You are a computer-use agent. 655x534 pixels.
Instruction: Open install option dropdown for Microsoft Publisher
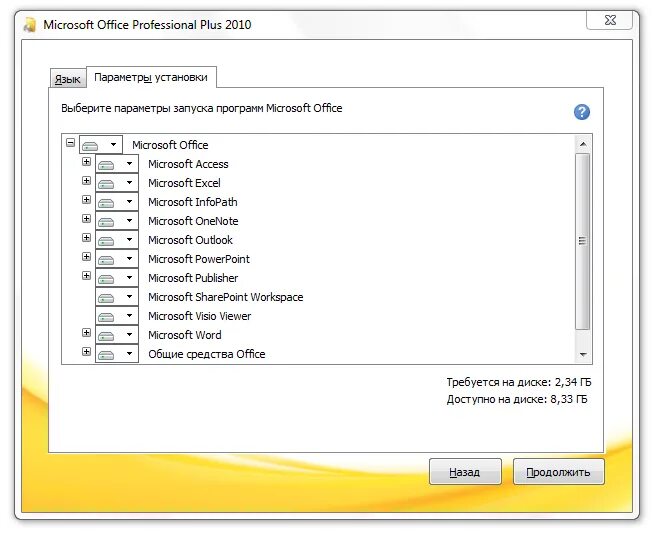(117, 278)
